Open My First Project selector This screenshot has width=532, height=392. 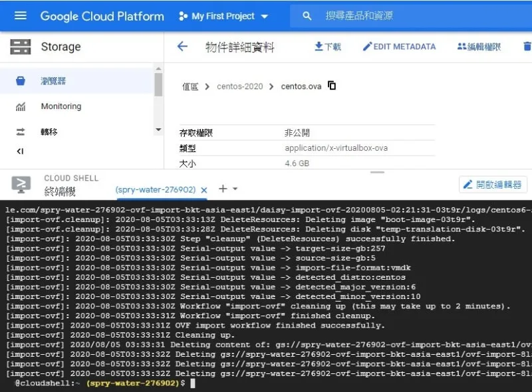pyautogui.click(x=223, y=16)
